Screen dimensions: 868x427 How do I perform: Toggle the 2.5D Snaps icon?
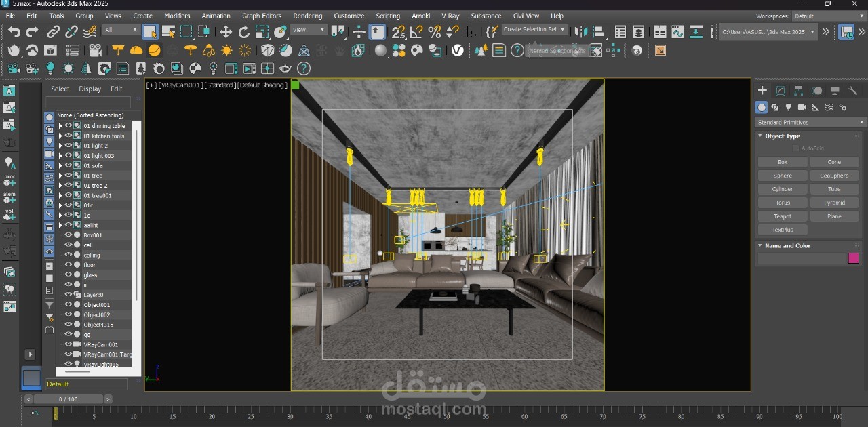[399, 31]
